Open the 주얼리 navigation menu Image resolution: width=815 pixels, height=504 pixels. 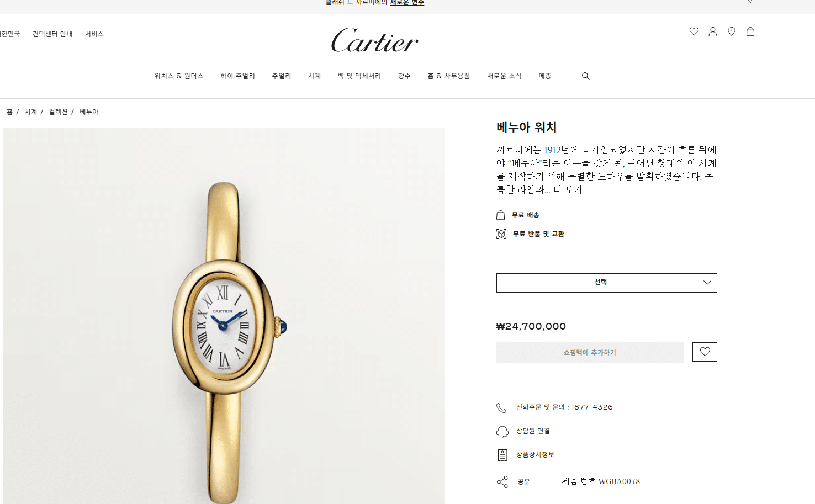282,76
